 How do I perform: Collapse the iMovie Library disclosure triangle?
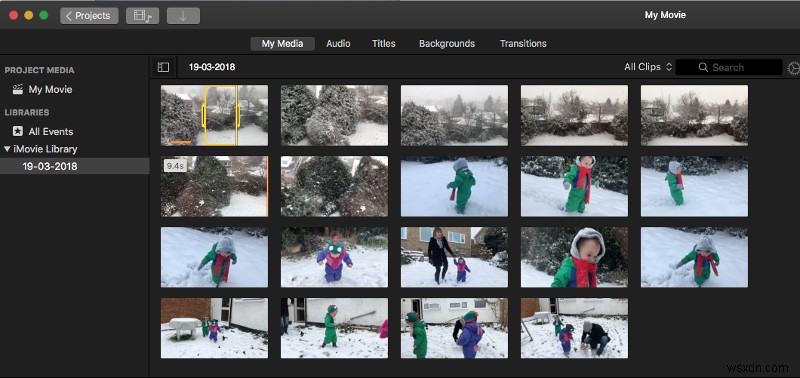[x=7, y=149]
